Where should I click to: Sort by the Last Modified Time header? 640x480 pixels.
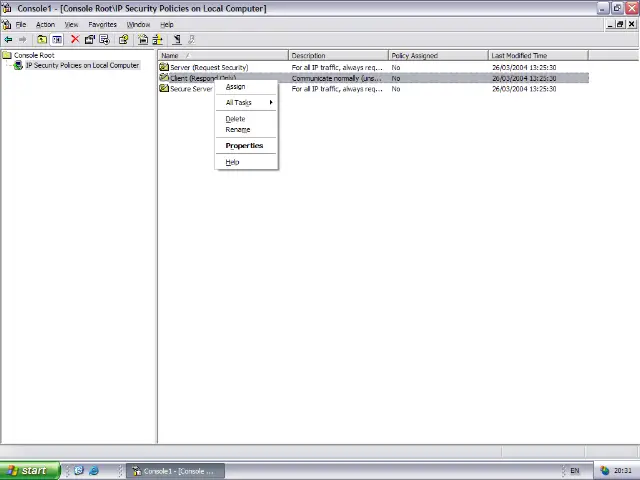(x=538, y=56)
